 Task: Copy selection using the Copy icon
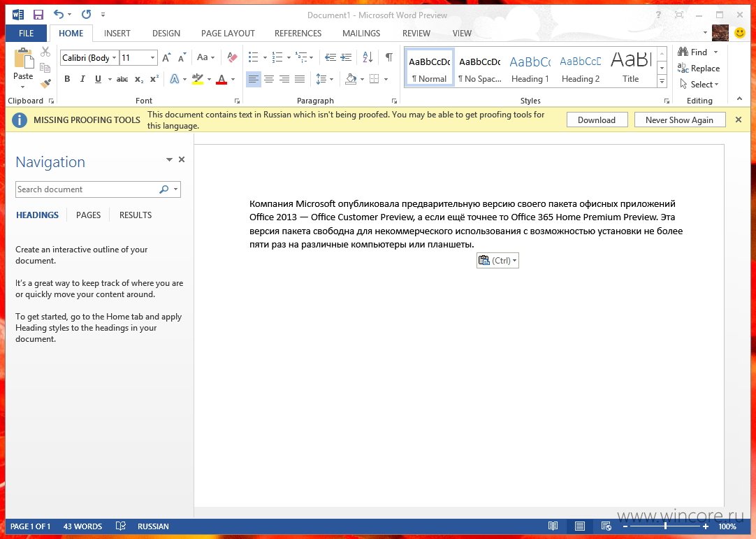[x=45, y=68]
